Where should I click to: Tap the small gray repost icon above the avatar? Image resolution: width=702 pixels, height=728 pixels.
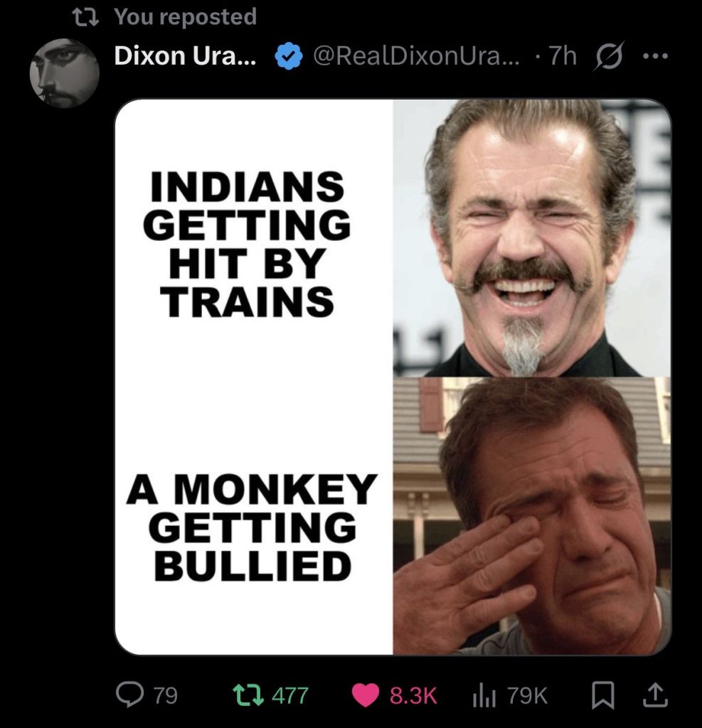pos(85,17)
